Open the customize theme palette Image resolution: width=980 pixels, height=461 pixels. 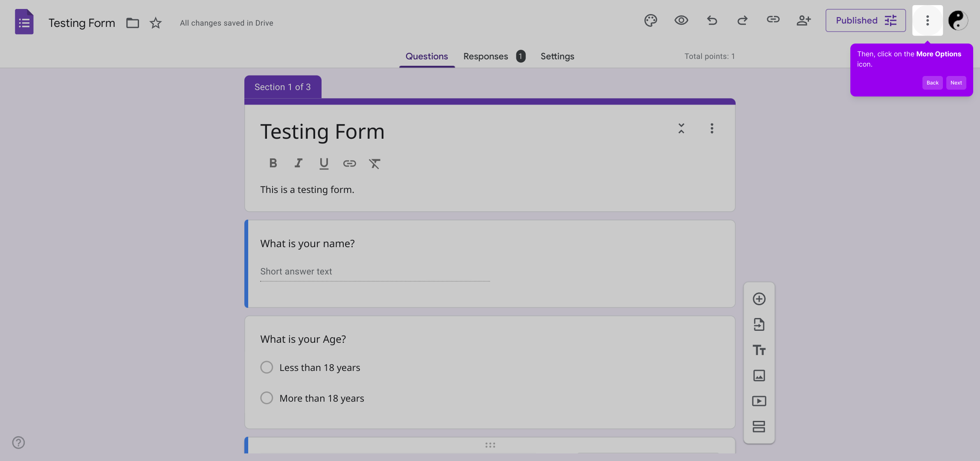point(650,20)
